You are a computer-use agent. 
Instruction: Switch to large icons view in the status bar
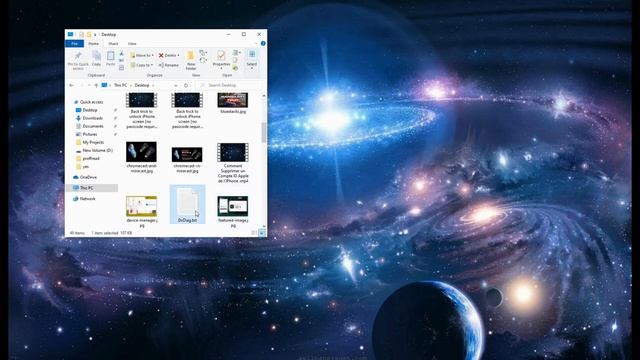(262, 233)
